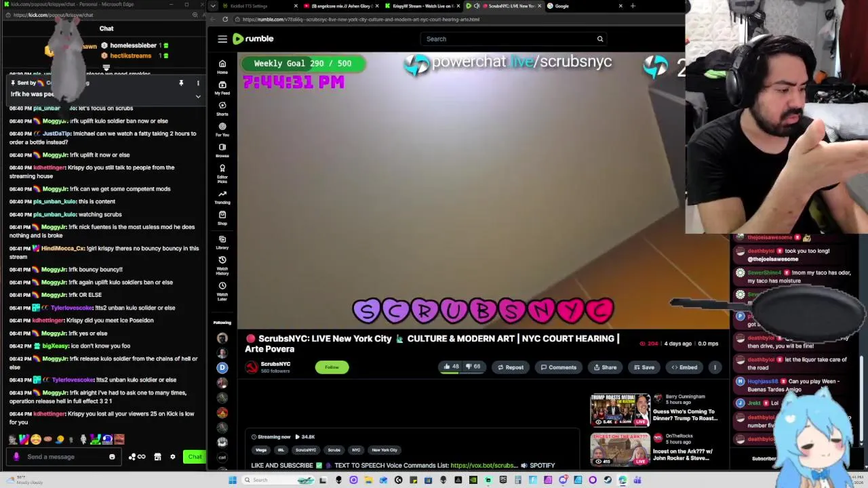Click the microphone icon in chat input
Image resolution: width=868 pixels, height=488 pixels.
coord(16,457)
